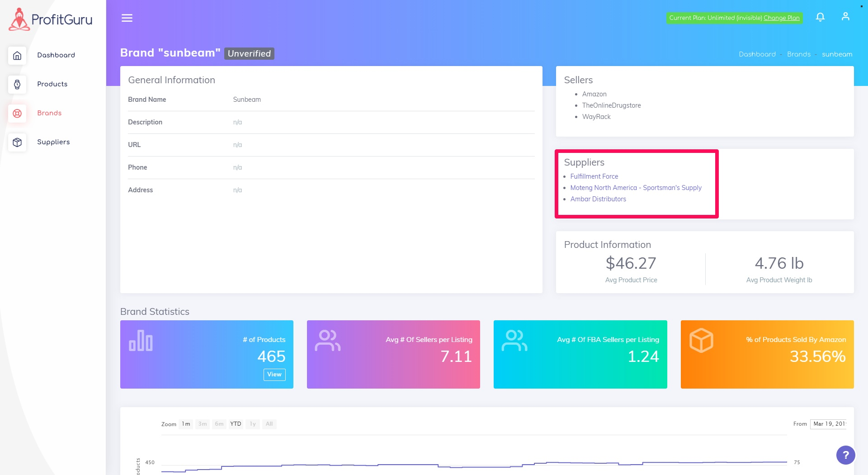Click the Amazon seller entry
The height and width of the screenshot is (475, 868).
(594, 94)
